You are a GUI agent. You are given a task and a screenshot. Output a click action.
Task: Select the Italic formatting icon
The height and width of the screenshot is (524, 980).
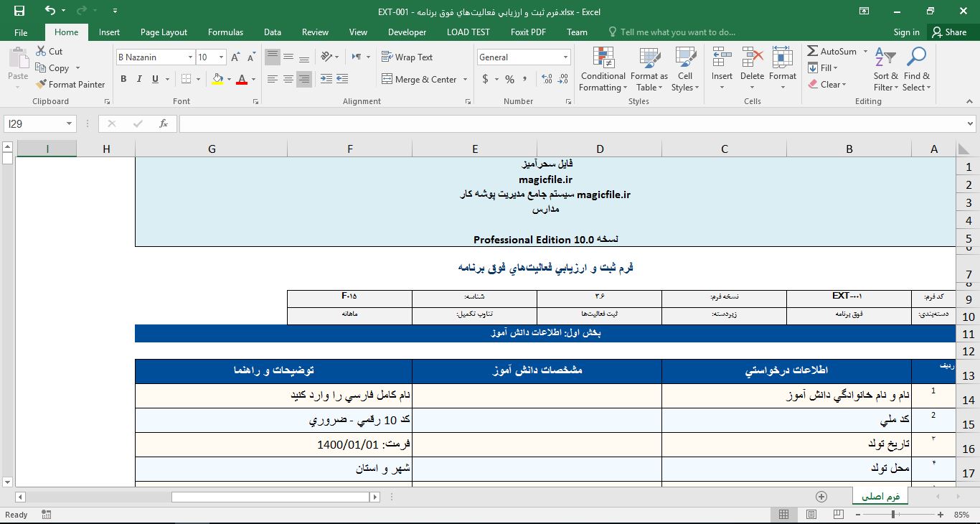pos(138,78)
